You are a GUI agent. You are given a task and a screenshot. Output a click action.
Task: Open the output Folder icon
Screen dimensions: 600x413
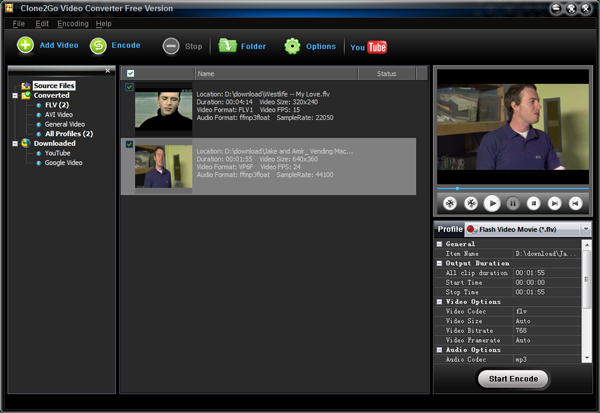click(x=228, y=46)
